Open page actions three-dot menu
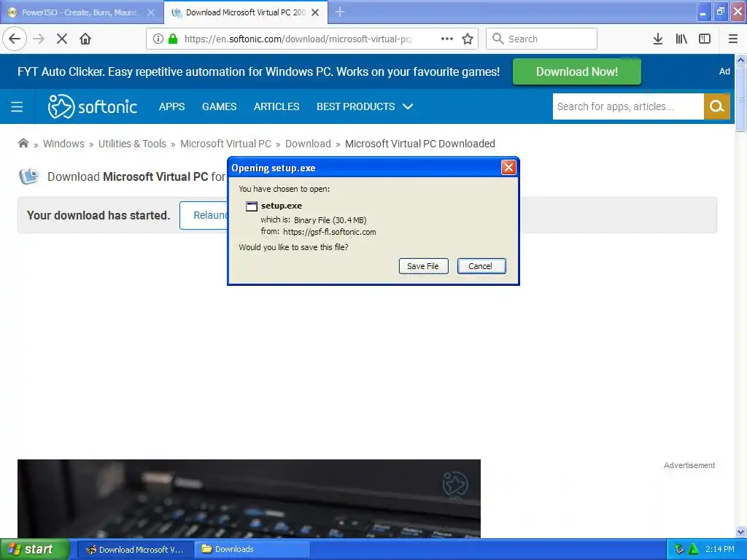The width and height of the screenshot is (747, 560). (x=447, y=39)
